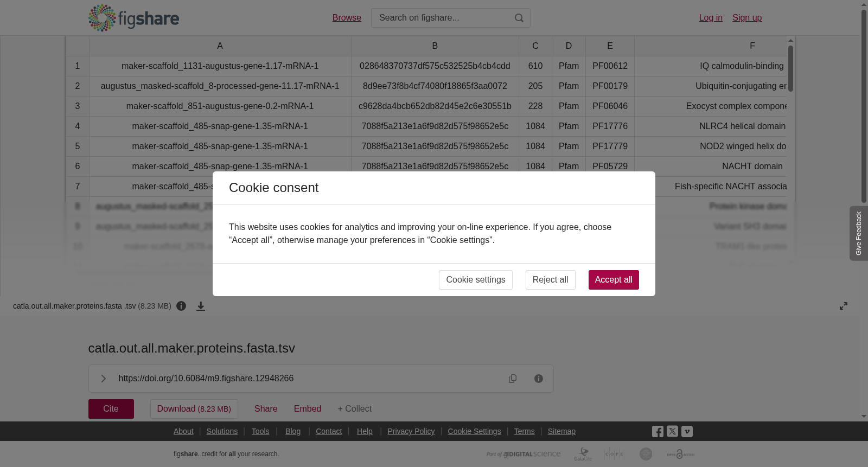Open the About footer link
The image size is (868, 467).
(x=183, y=431)
